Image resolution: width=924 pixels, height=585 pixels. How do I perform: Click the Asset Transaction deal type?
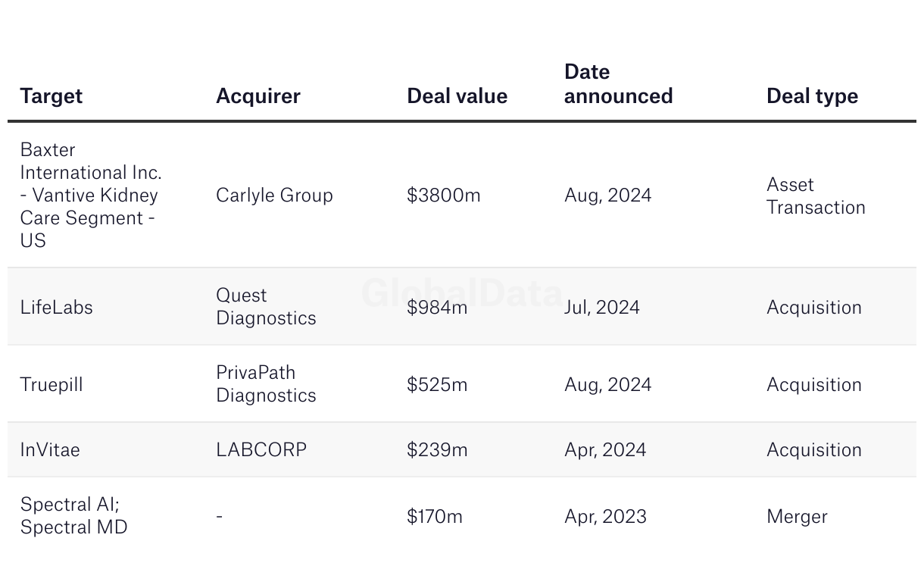816,196
